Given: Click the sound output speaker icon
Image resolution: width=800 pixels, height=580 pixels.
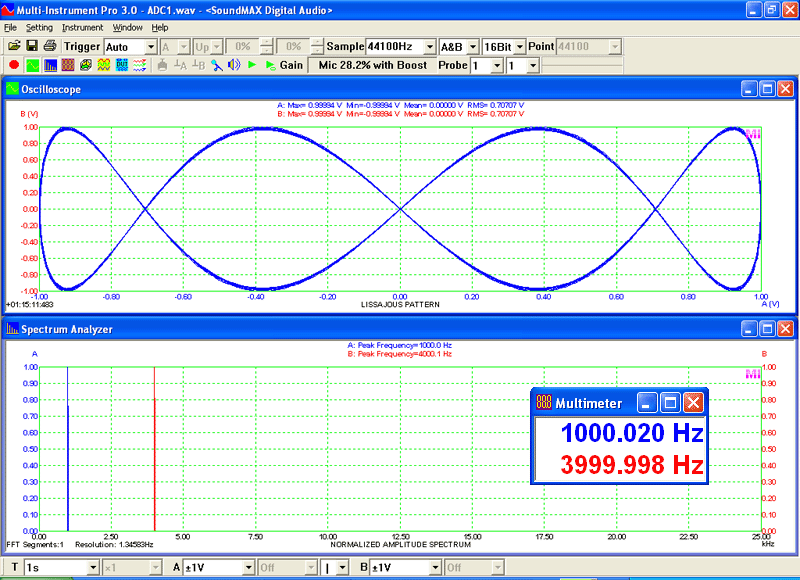Looking at the screenshot, I should point(233,64).
